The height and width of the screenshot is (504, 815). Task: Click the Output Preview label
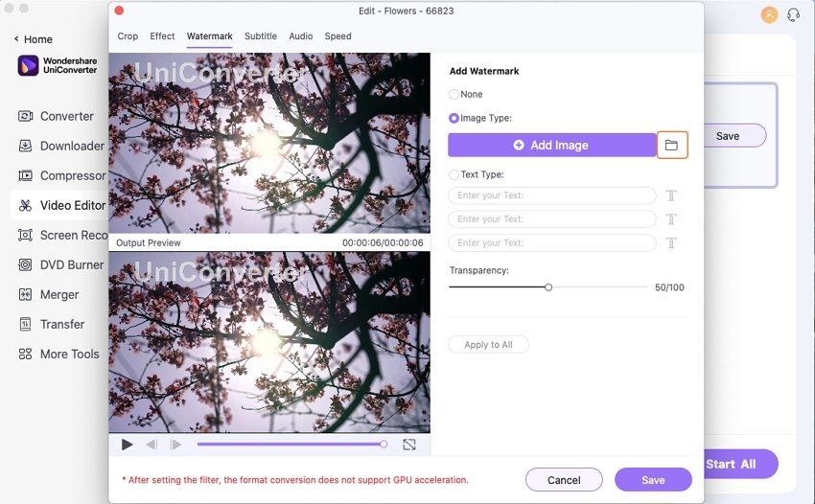[x=148, y=242]
